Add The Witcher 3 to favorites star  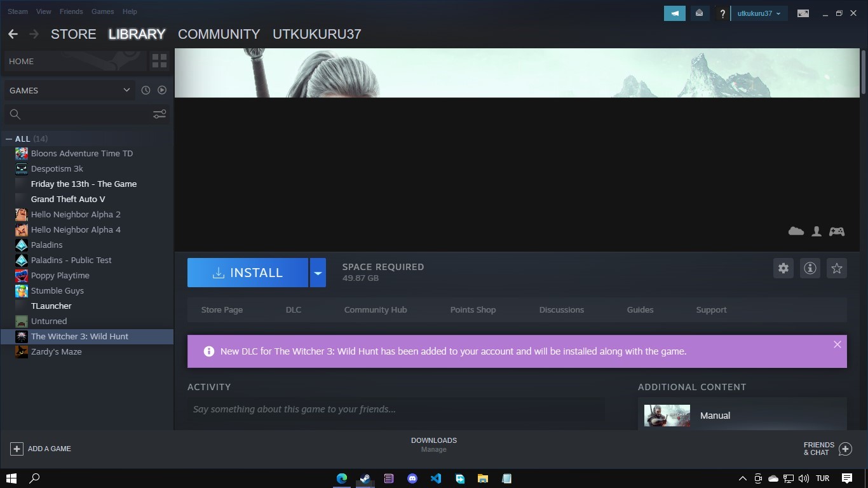pos(837,268)
